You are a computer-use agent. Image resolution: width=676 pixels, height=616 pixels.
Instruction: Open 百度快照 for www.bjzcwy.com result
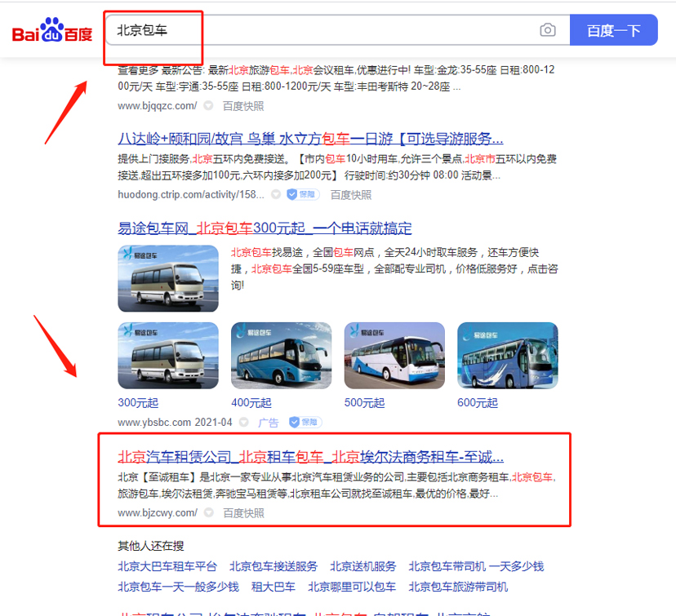click(243, 513)
